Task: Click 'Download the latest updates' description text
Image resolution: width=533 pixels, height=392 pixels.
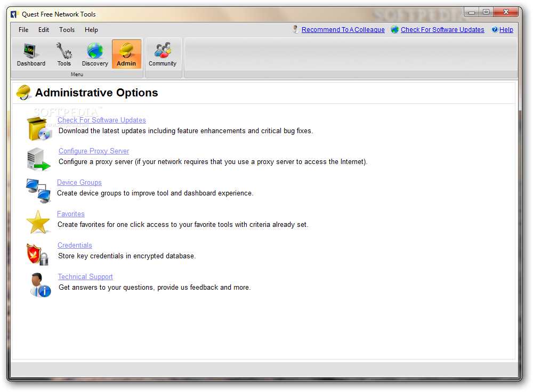Action: point(185,131)
